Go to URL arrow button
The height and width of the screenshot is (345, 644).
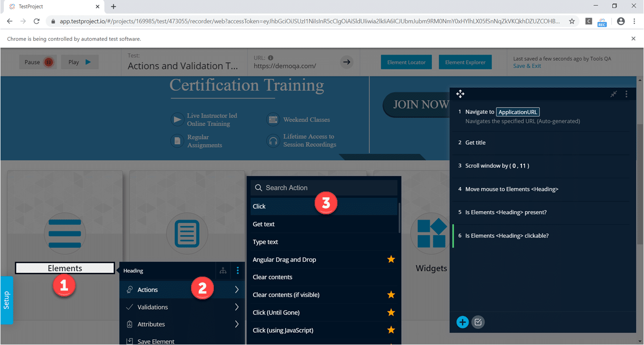(347, 62)
